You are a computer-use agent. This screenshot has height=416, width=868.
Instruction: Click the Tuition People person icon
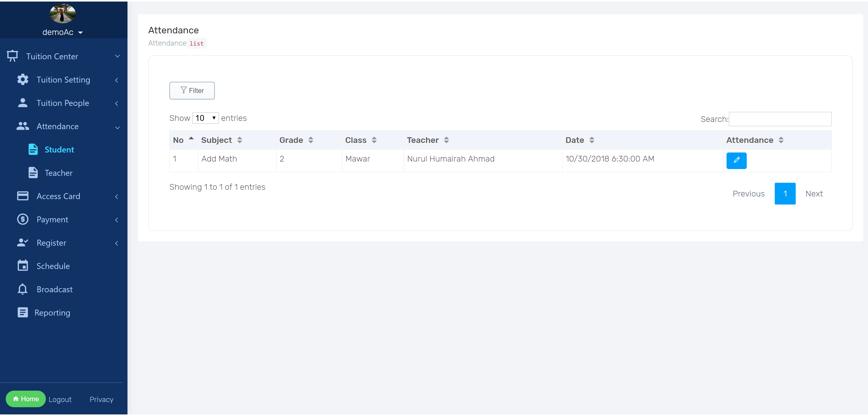(x=23, y=103)
